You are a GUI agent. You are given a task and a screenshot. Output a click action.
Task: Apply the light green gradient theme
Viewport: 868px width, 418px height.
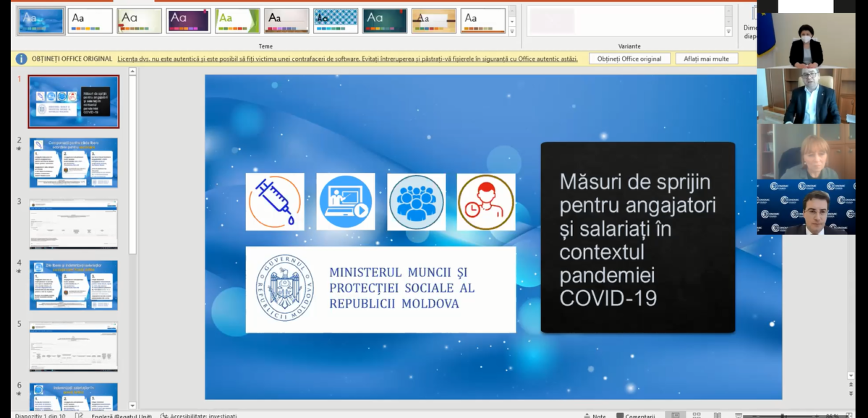140,21
